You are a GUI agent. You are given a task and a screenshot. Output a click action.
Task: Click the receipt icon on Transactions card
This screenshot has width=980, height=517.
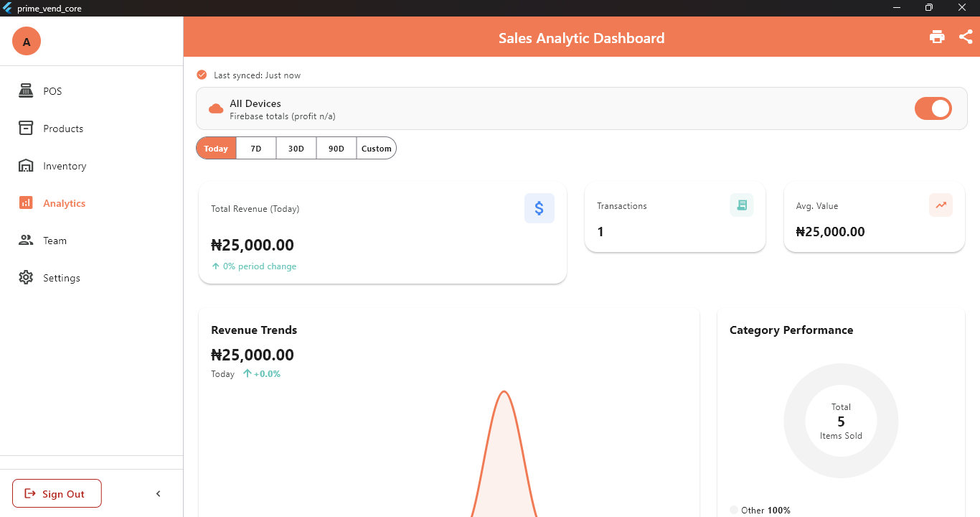coord(742,205)
